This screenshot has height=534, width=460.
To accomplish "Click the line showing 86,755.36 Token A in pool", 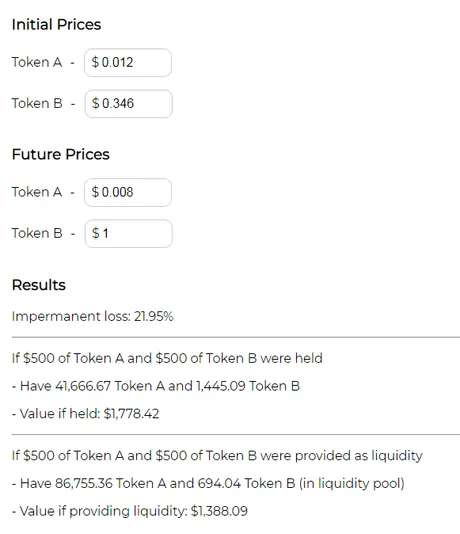I will [x=208, y=484].
